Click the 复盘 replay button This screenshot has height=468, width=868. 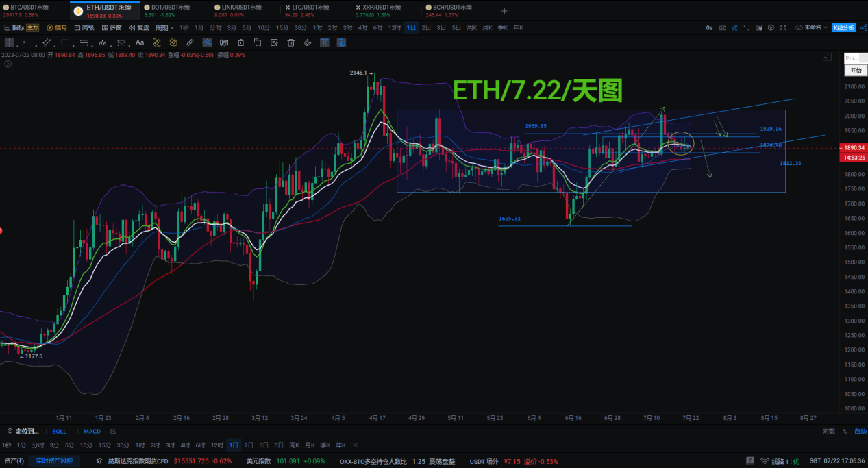(x=139, y=27)
